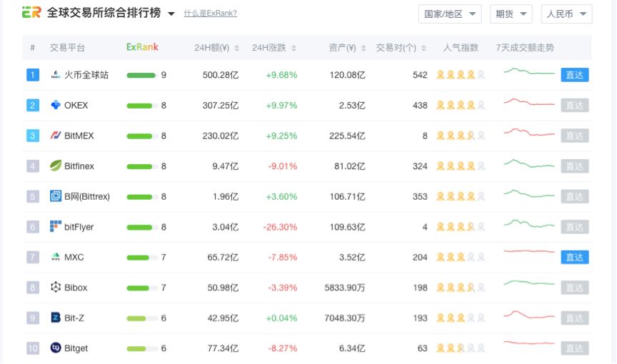Click the 火币全球站 exchange logo
The height and width of the screenshot is (364, 617).
pyautogui.click(x=56, y=75)
